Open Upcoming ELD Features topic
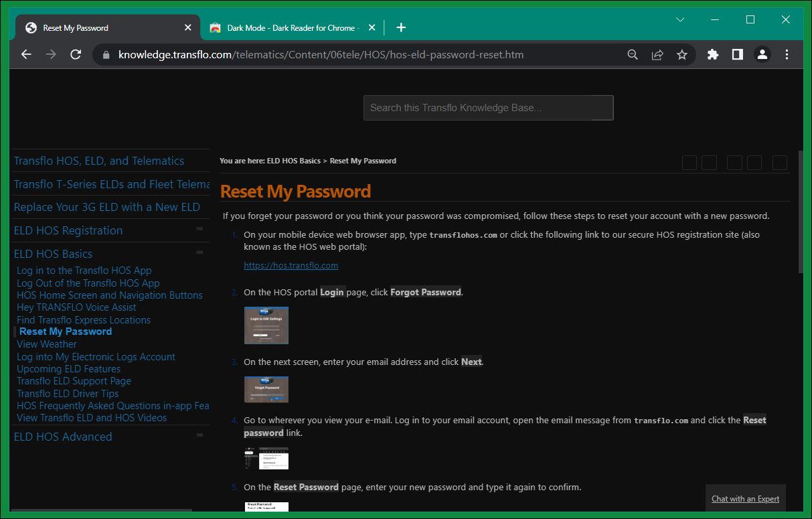812x519 pixels. click(68, 369)
